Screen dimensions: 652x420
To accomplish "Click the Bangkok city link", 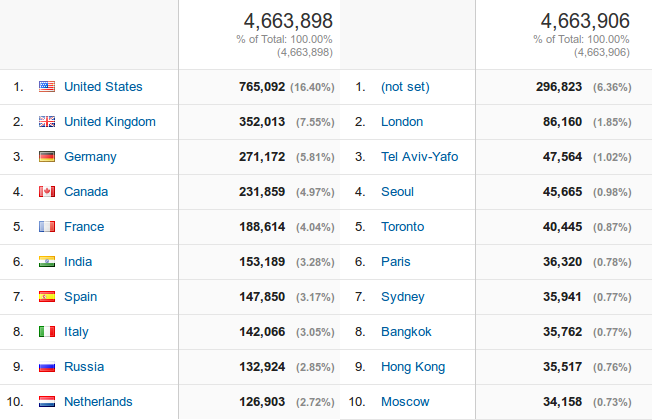I will coord(406,332).
